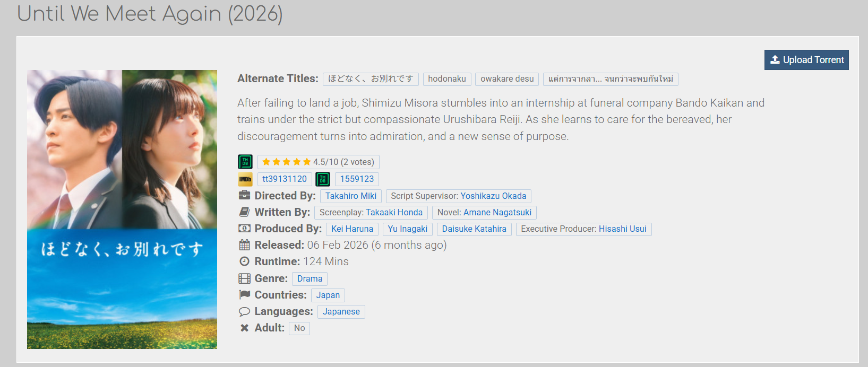Open novelist Amane Nagatsuki's page

click(497, 213)
